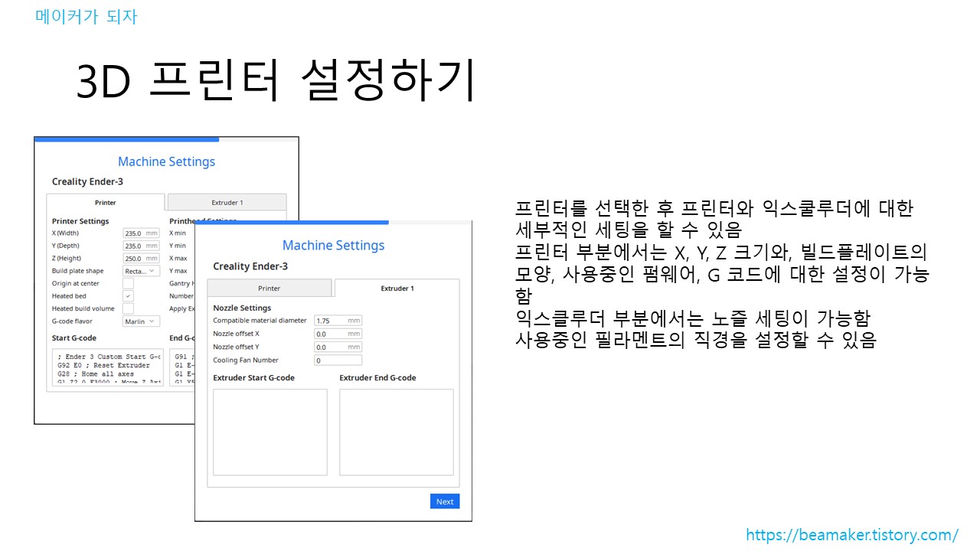Open the Extruder 1 tab in back window
Screen dimensions: 980x551
(227, 203)
